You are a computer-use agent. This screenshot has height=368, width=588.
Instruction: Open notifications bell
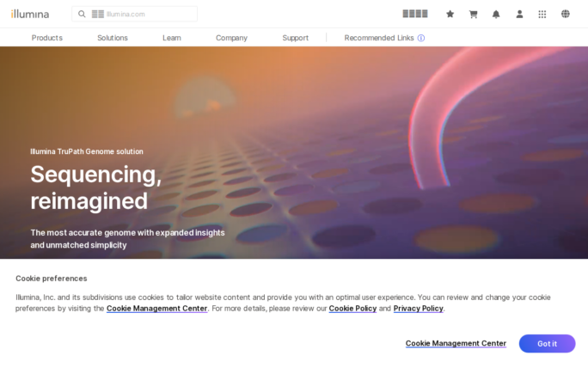[x=496, y=14]
